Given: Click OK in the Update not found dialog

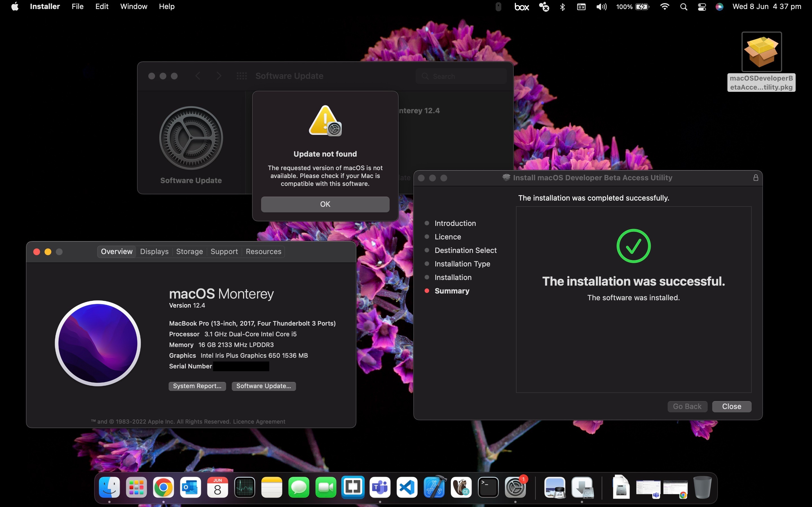Looking at the screenshot, I should (x=325, y=204).
